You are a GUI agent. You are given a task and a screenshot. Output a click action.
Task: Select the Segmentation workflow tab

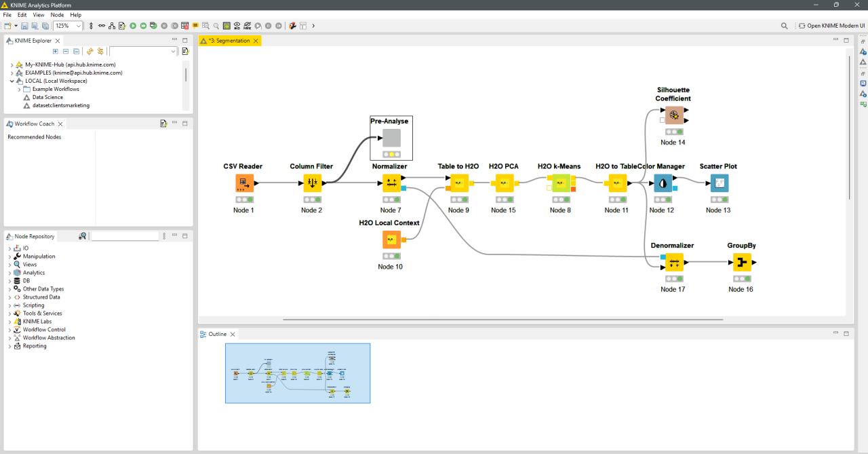click(229, 41)
